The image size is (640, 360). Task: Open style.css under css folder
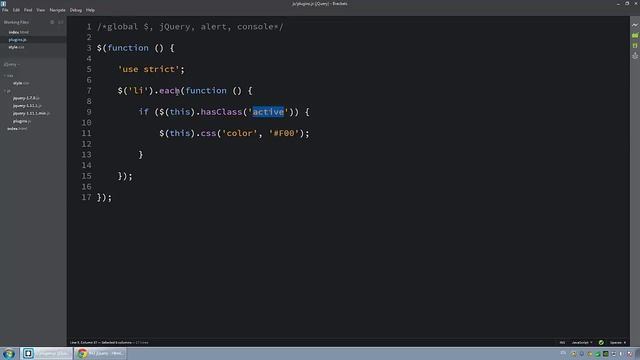tap(21, 83)
